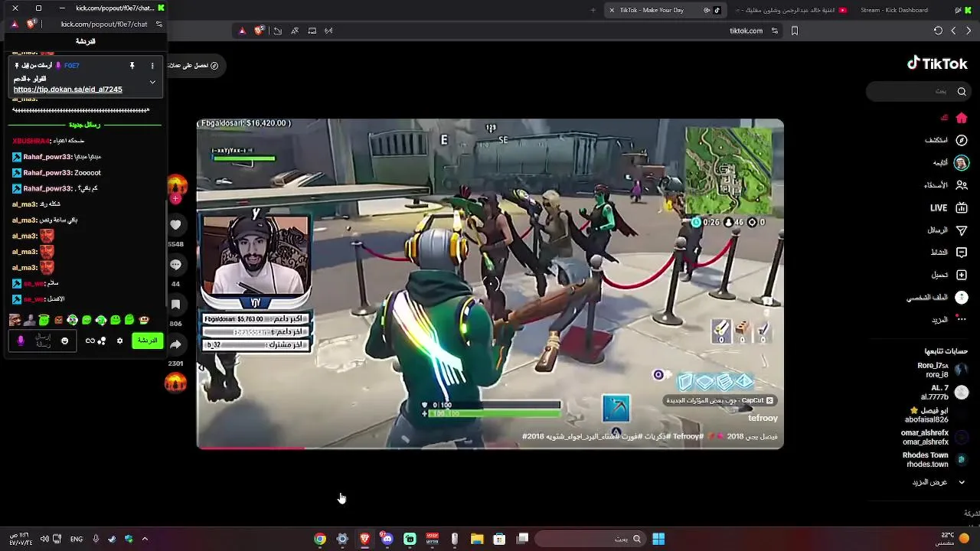Click the XBUSHRA4 username in chat

tap(31, 141)
